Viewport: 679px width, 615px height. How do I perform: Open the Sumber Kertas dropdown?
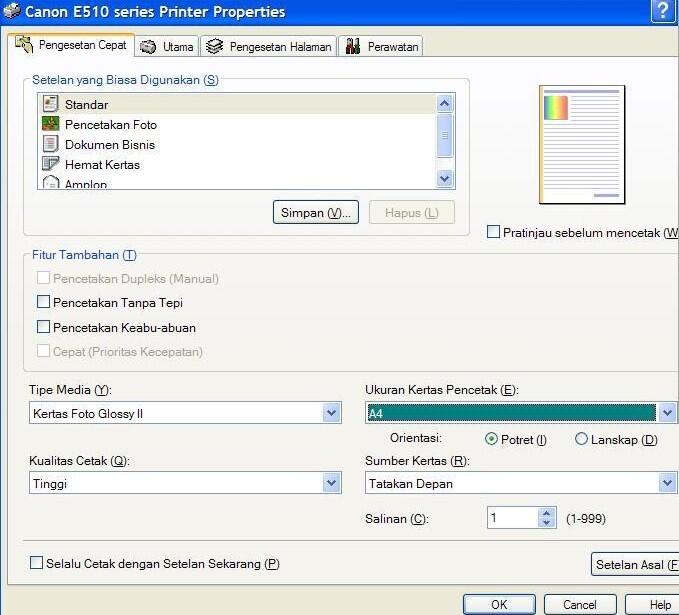coord(521,483)
